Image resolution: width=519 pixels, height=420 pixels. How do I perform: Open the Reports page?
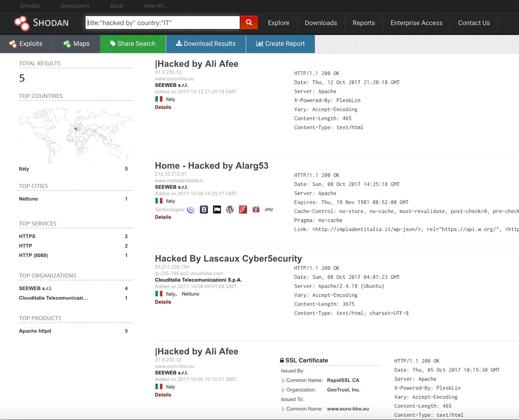point(364,23)
